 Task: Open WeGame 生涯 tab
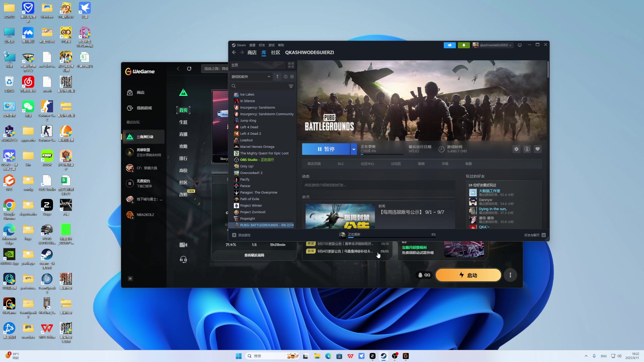click(x=183, y=122)
